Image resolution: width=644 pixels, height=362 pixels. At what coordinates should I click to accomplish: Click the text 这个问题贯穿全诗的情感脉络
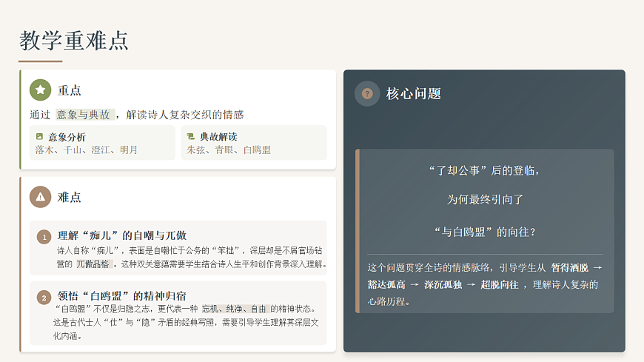click(x=429, y=268)
